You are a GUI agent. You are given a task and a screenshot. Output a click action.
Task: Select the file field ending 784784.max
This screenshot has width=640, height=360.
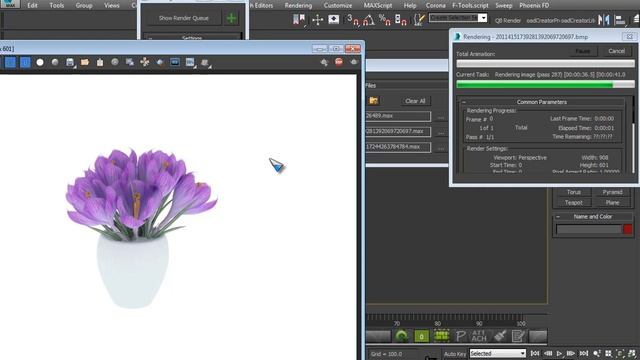[398, 147]
